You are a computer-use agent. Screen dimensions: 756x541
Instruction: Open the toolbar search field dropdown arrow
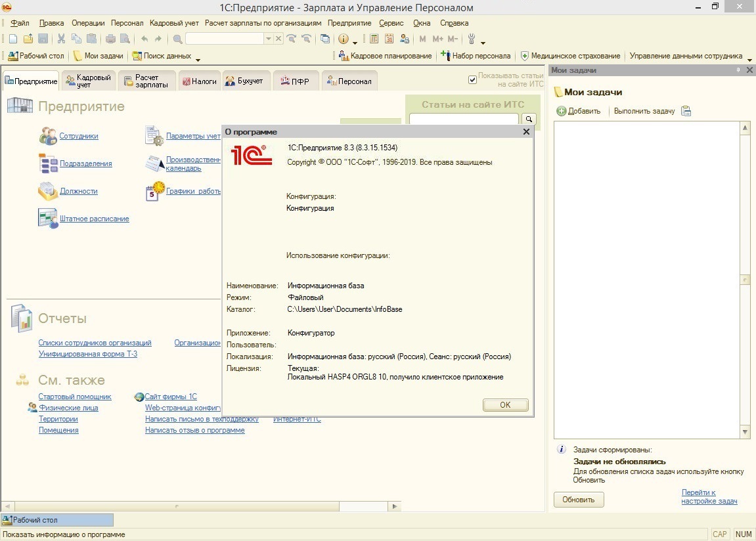click(x=269, y=39)
